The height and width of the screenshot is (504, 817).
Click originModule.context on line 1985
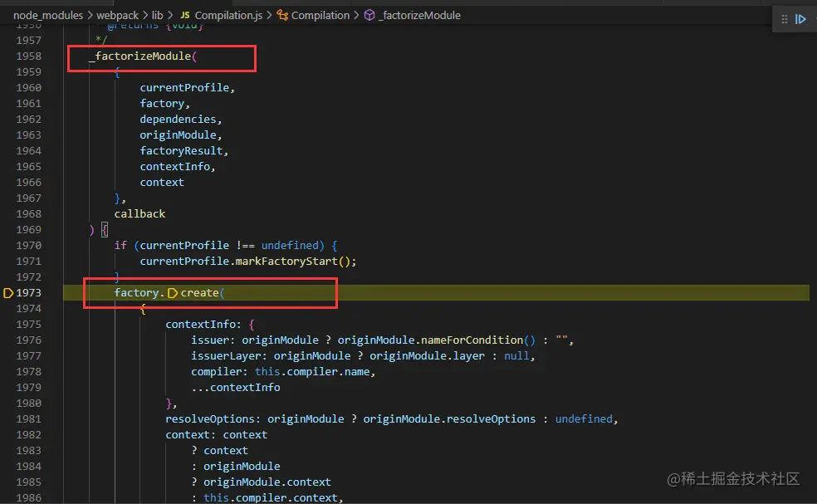pos(267,482)
